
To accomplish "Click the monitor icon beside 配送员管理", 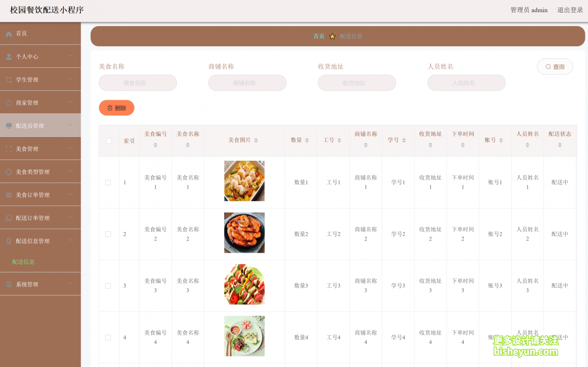I will pos(9,126).
